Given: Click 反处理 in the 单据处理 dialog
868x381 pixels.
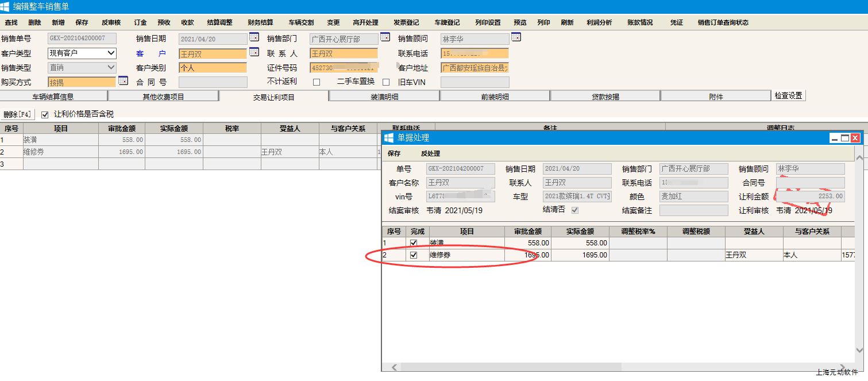Looking at the screenshot, I should (430, 153).
